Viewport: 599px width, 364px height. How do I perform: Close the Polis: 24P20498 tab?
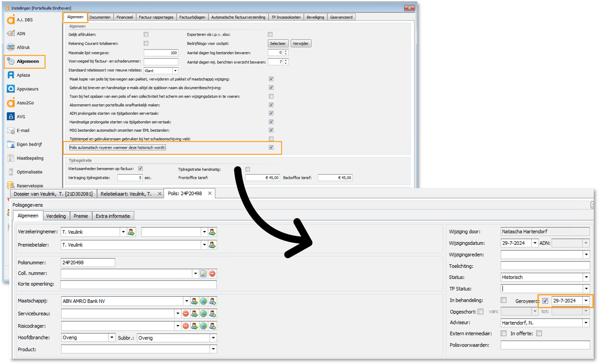[210, 193]
